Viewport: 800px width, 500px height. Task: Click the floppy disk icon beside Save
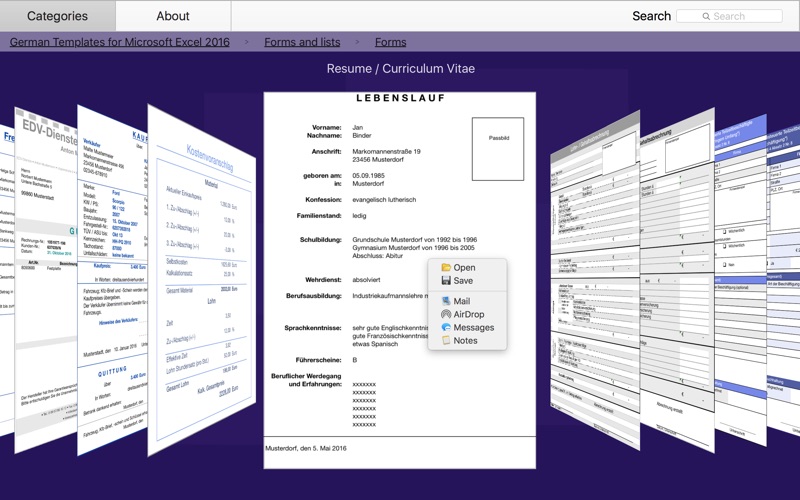click(446, 281)
